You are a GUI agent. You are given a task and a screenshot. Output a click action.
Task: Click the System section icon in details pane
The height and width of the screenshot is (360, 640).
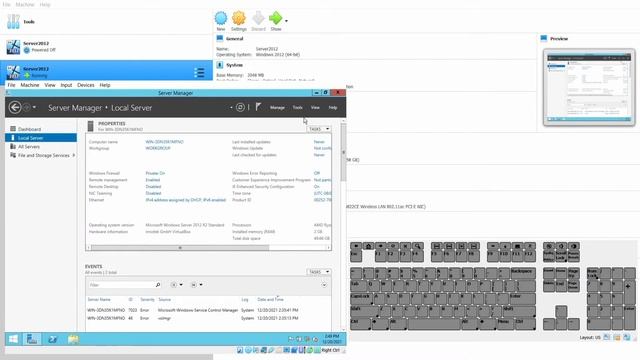220,65
